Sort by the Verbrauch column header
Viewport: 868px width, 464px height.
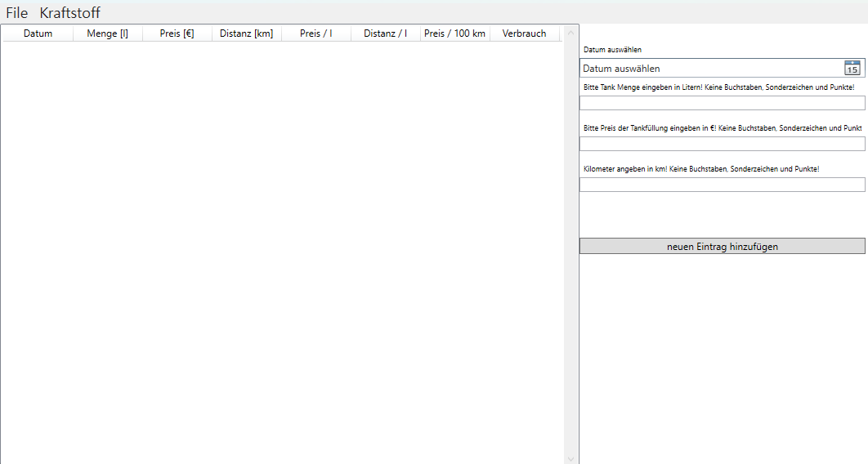click(x=524, y=33)
